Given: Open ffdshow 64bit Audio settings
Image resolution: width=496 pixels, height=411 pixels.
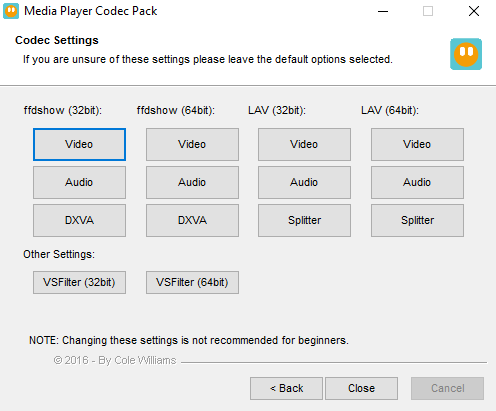Looking at the screenshot, I should pyautogui.click(x=192, y=182).
